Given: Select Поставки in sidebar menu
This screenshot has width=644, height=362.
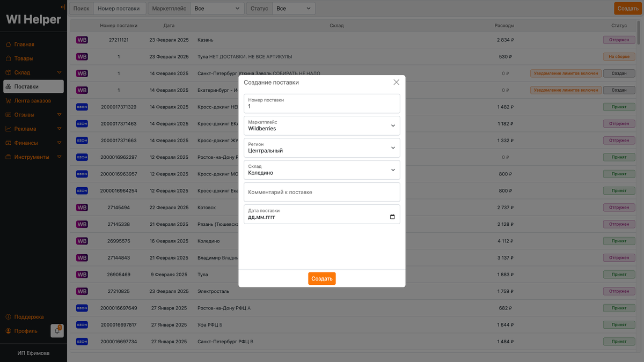Looking at the screenshot, I should pos(33,86).
